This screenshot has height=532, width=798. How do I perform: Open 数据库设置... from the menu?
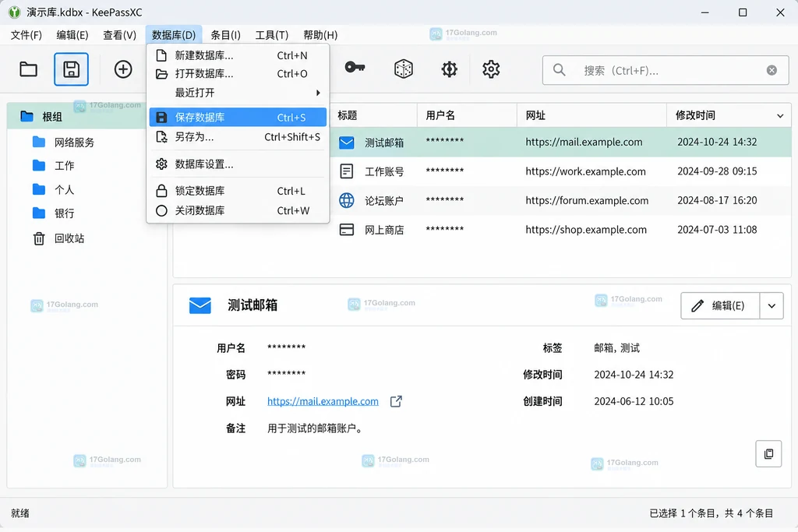[238, 164]
